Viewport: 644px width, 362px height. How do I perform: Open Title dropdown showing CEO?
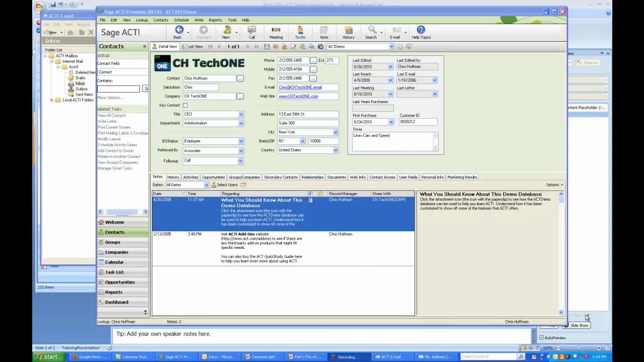click(240, 115)
